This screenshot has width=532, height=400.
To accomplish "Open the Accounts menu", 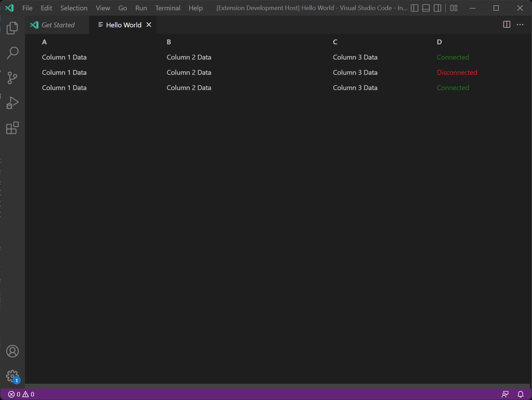I will pyautogui.click(x=12, y=351).
